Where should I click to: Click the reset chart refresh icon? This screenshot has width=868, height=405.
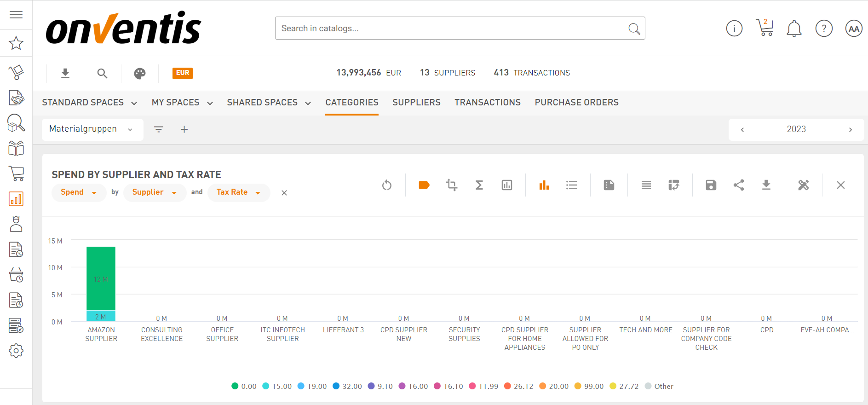tap(387, 185)
